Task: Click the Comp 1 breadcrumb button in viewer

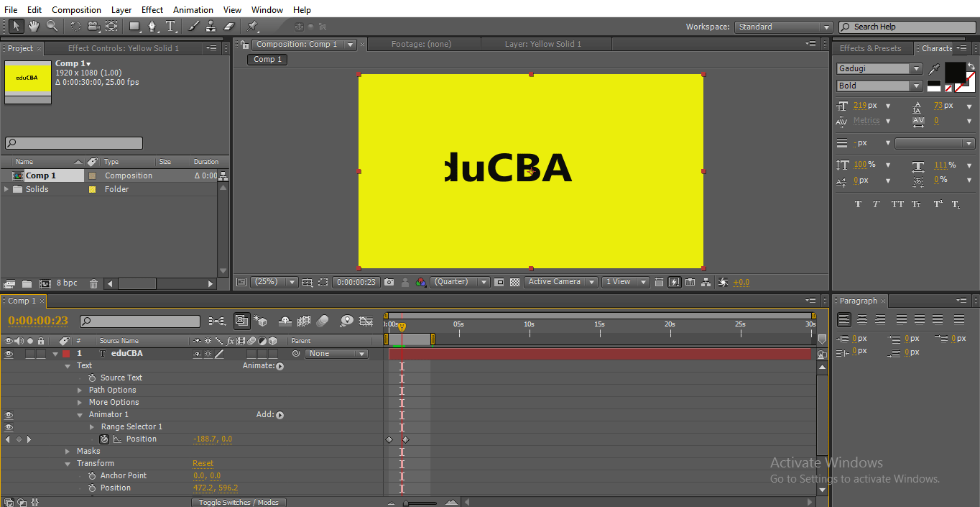Action: 269,60
